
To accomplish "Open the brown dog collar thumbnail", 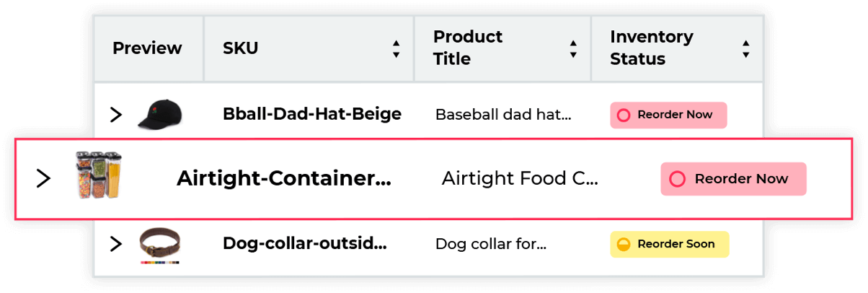I will [159, 245].
